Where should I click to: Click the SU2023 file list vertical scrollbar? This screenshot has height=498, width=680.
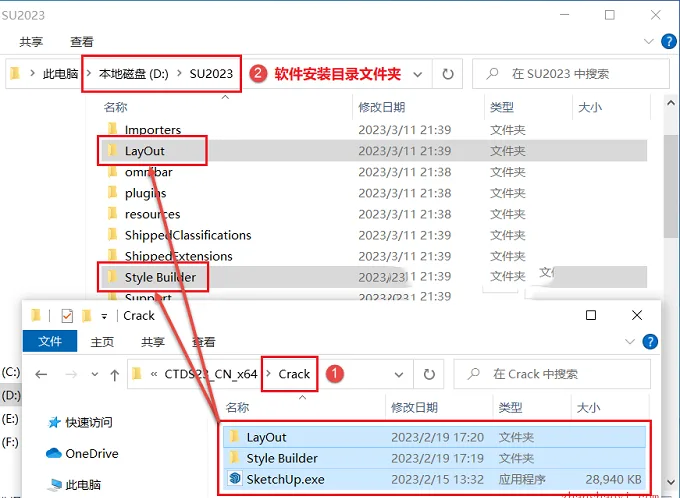tap(670, 186)
